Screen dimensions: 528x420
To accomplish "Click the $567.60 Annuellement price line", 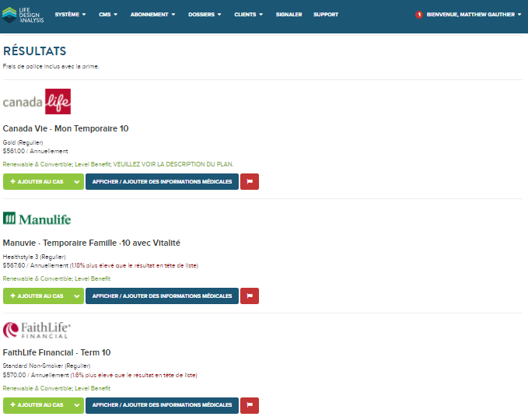I will pyautogui.click(x=100, y=265).
